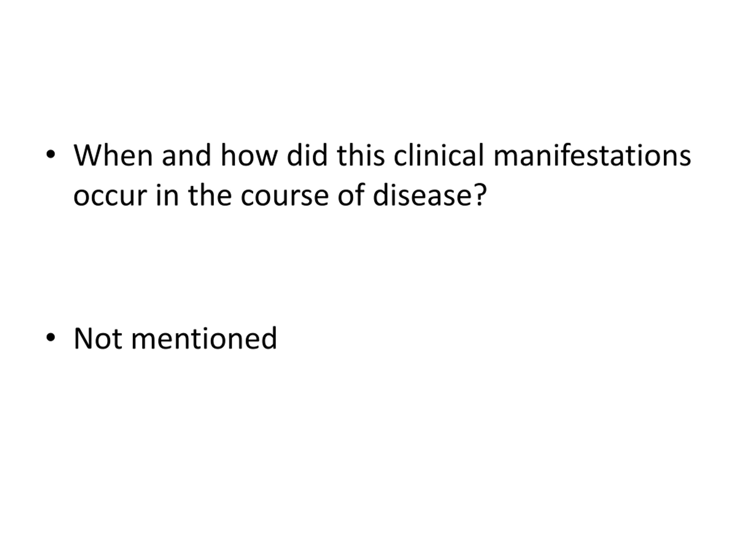747x560 pixels.
Task: Click the word "manifestations" in the first line
Action: click(x=592, y=155)
